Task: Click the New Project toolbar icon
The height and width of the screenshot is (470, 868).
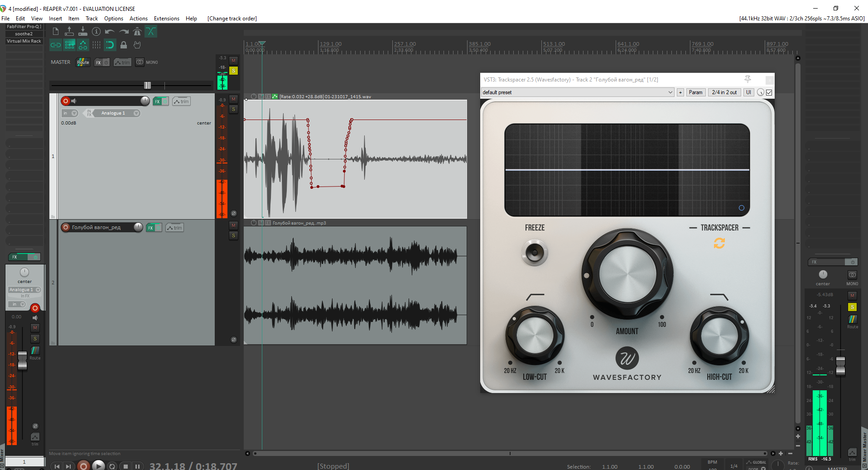Action: [x=55, y=31]
